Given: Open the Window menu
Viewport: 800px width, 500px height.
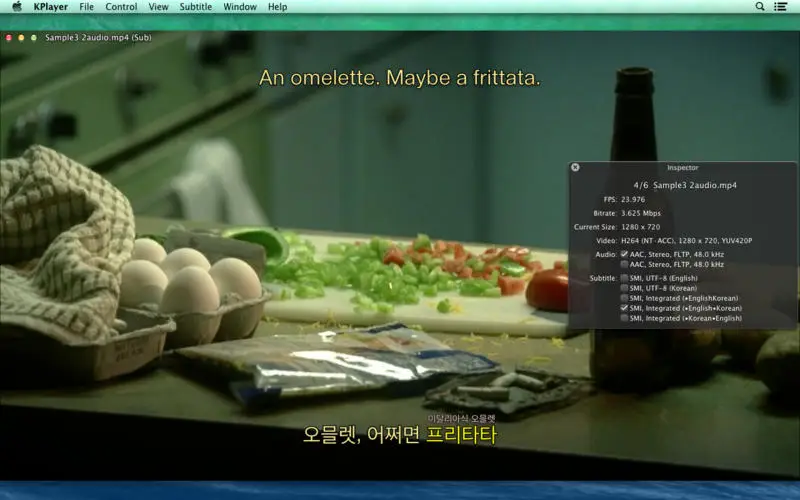Looking at the screenshot, I should coord(240,7).
